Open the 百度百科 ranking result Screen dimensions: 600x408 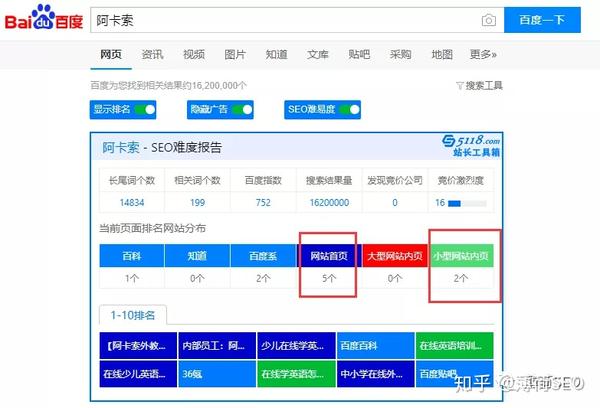(x=375, y=346)
